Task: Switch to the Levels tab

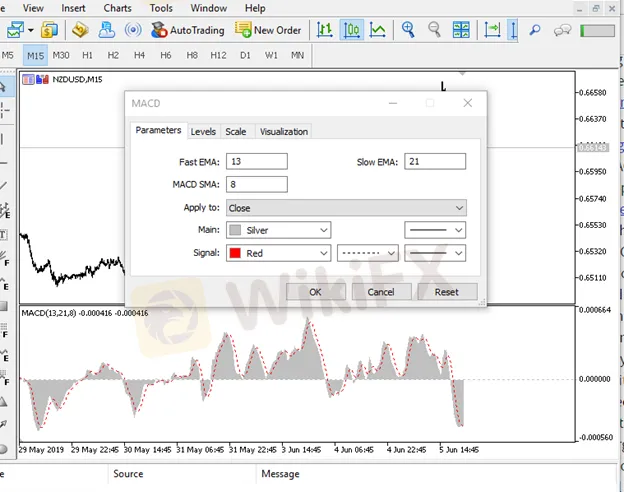Action: [203, 131]
